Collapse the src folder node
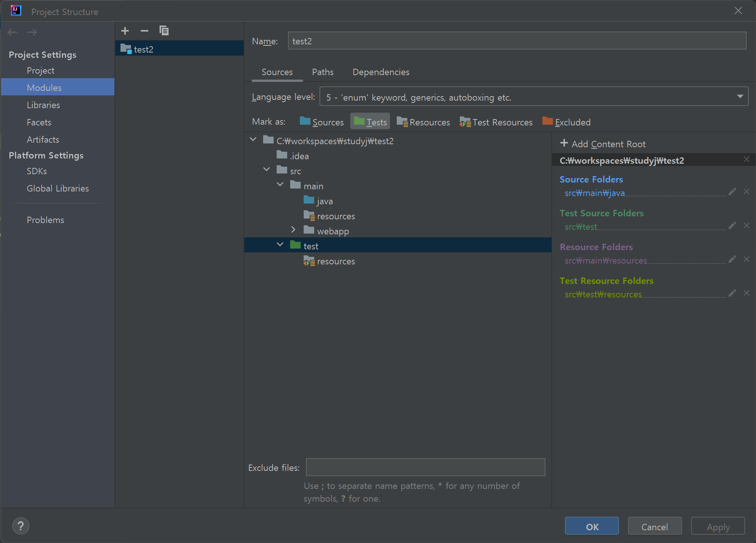The width and height of the screenshot is (756, 543). coord(267,169)
